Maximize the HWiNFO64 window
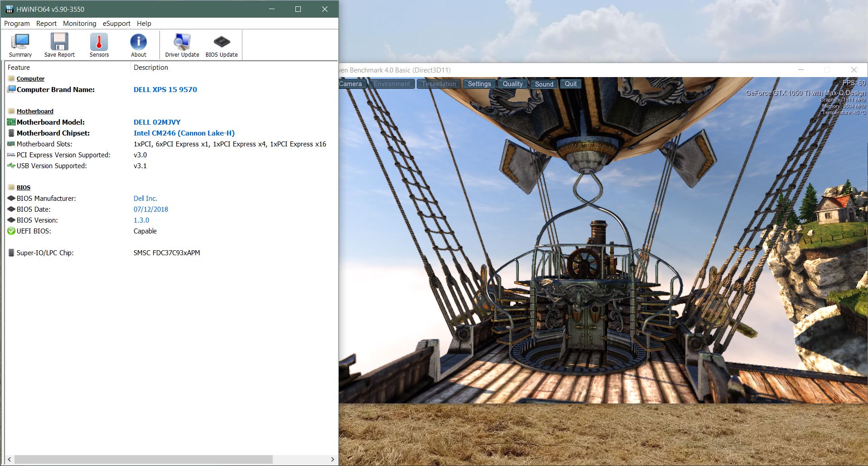This screenshot has height=466, width=868. click(298, 9)
